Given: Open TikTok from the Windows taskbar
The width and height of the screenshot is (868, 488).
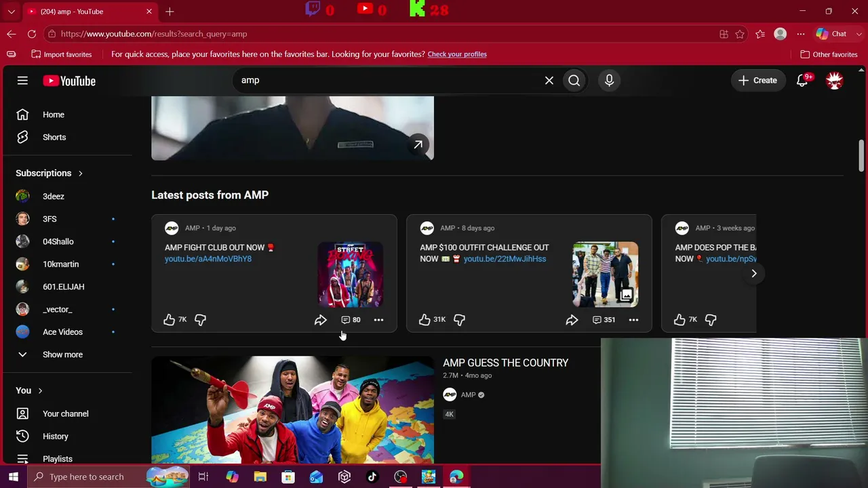Looking at the screenshot, I should pyautogui.click(x=372, y=477).
